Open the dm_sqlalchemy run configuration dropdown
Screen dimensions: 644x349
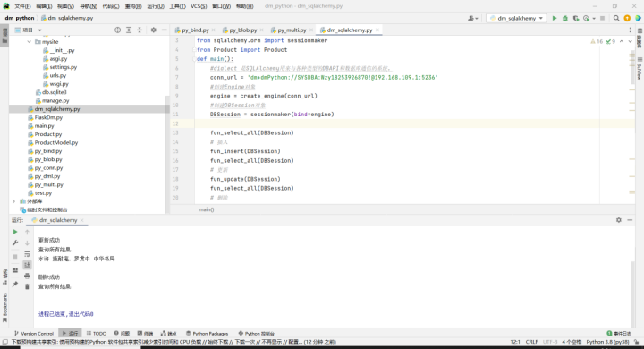click(x=517, y=18)
